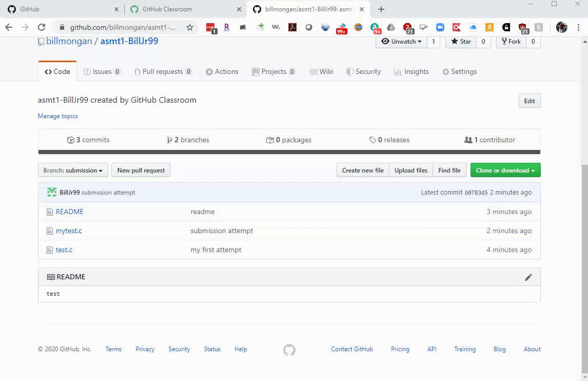Open latest commit b0783d5
588x381 pixels.
tap(476, 193)
